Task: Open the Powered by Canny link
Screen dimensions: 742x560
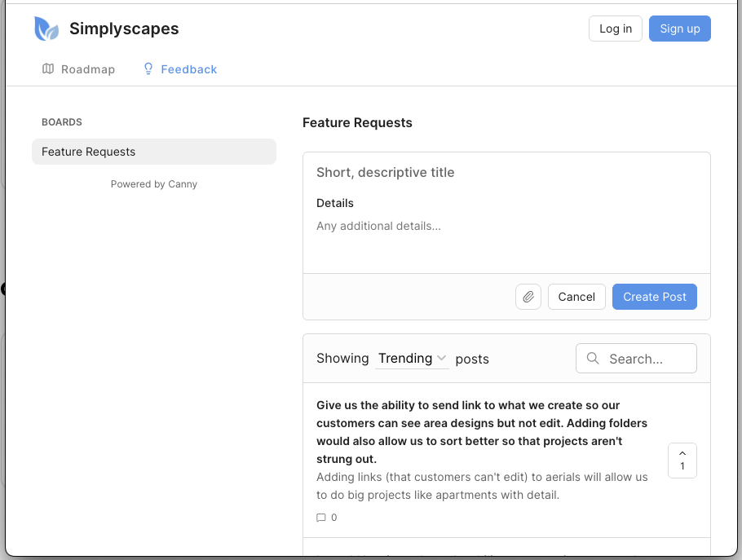Action: click(x=154, y=184)
